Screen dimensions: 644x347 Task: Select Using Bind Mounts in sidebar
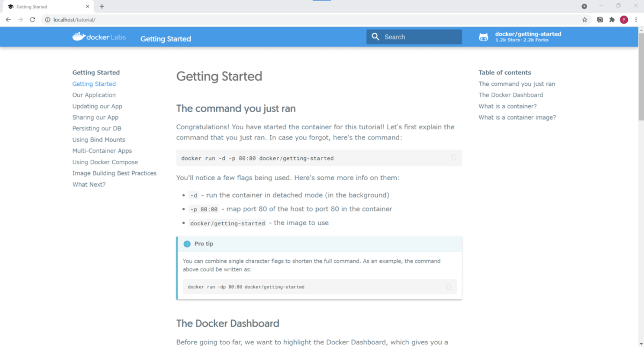99,140
